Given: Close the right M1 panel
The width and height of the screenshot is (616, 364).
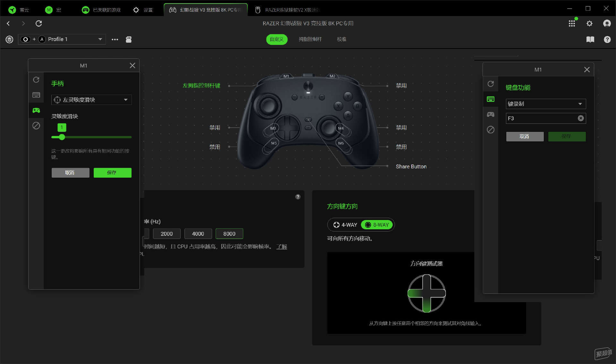Looking at the screenshot, I should coord(587,70).
